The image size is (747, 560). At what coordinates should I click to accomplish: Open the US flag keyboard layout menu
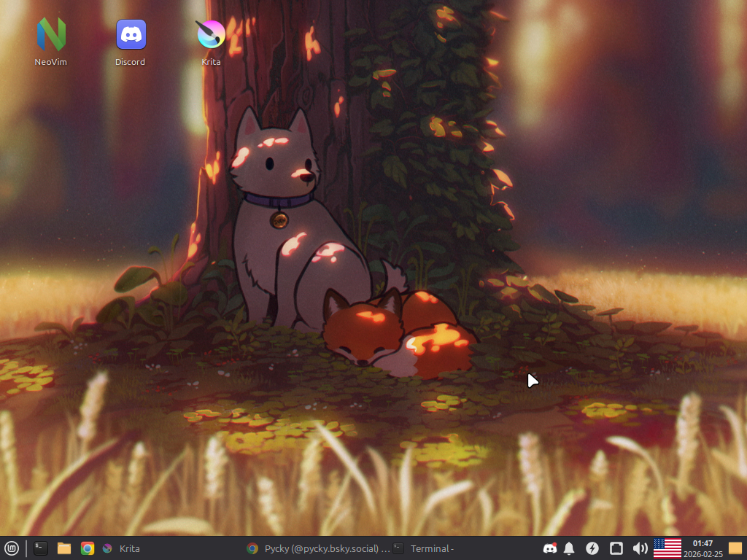(667, 548)
